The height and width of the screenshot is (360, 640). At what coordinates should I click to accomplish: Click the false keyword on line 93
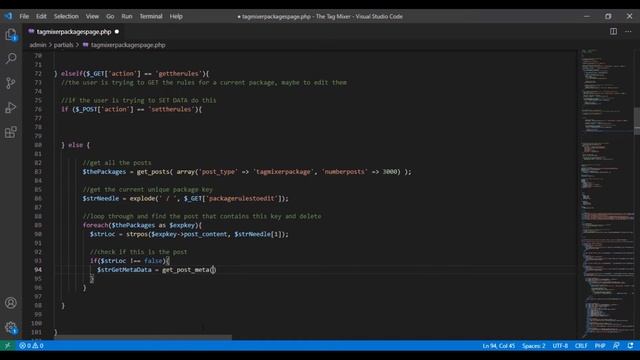[153, 261]
